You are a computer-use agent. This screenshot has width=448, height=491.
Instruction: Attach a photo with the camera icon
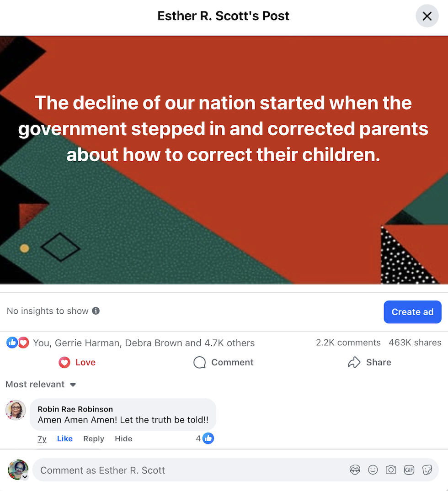(x=391, y=470)
